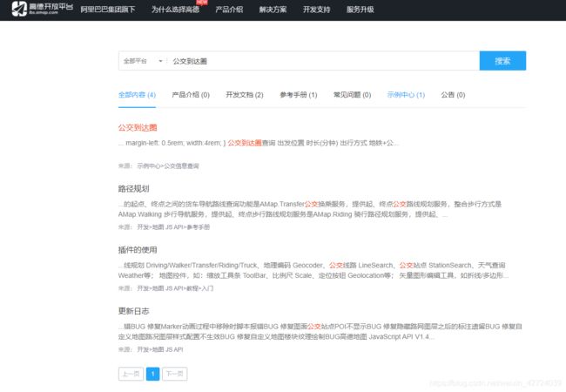Click the search input containing 公交到达圈
The image size is (566, 392).
[323, 61]
